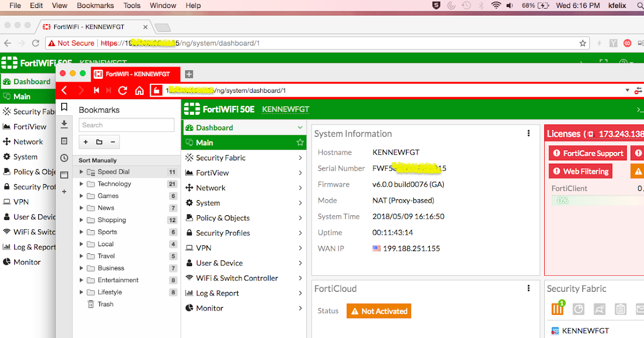Open the System Information options menu
The image size is (644, 338).
(x=529, y=134)
